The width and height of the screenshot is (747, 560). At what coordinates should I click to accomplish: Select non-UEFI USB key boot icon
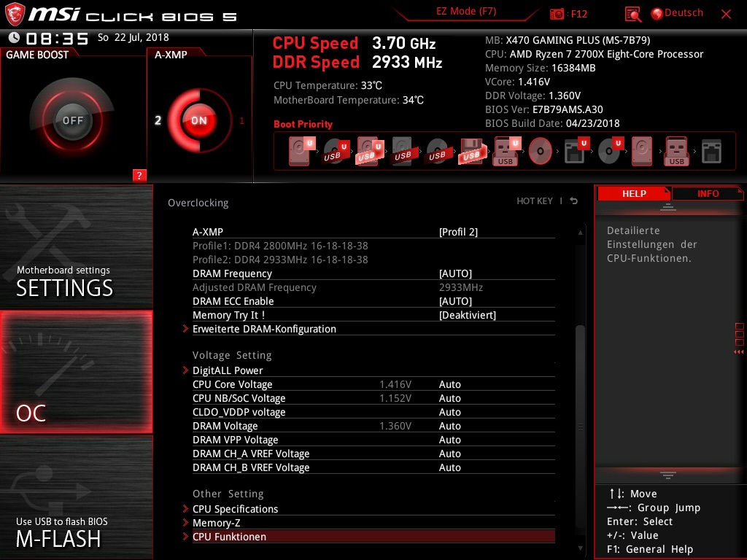coord(676,151)
